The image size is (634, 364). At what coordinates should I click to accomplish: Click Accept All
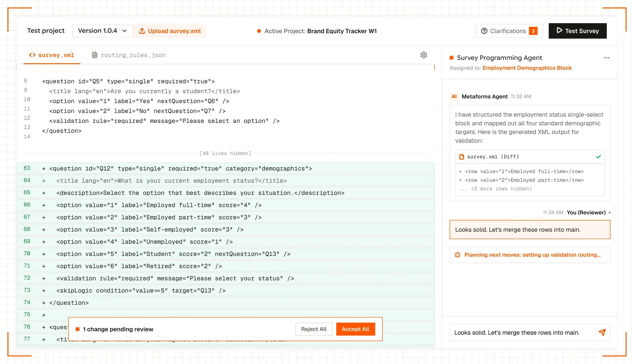355,329
